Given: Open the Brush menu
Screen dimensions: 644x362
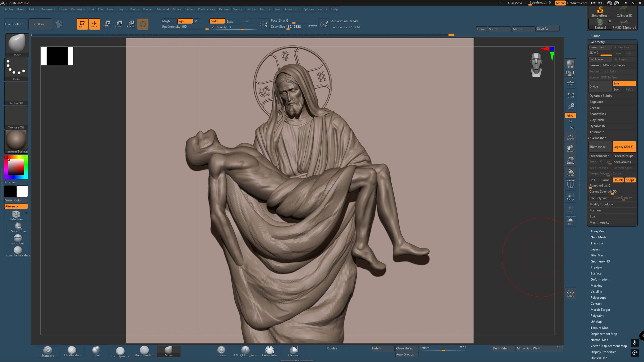Looking at the screenshot, I should (21, 9).
